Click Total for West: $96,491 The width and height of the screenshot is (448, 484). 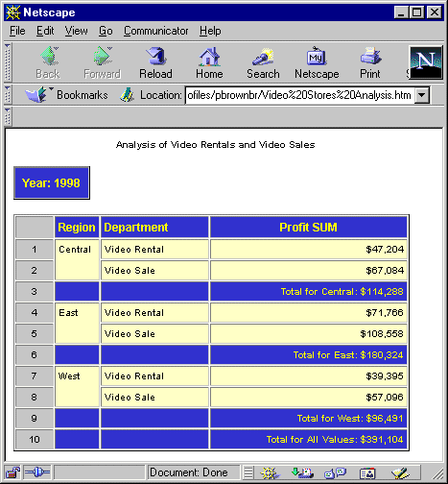pos(309,418)
